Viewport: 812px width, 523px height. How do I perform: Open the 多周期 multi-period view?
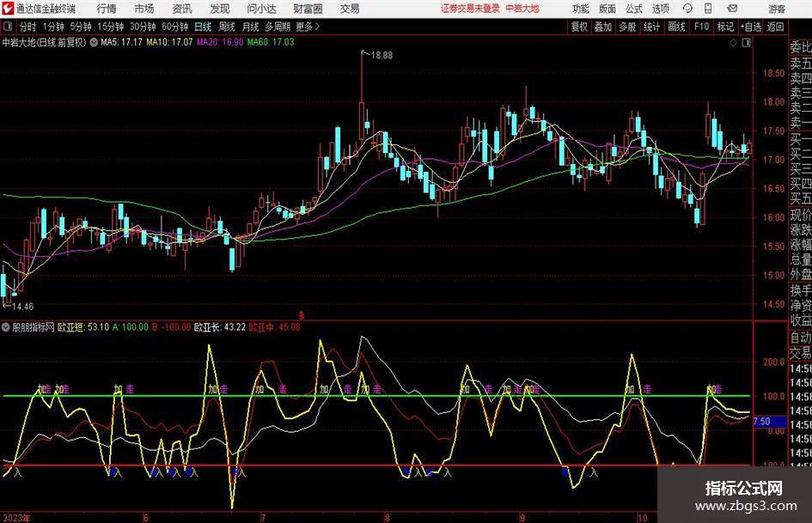point(278,27)
